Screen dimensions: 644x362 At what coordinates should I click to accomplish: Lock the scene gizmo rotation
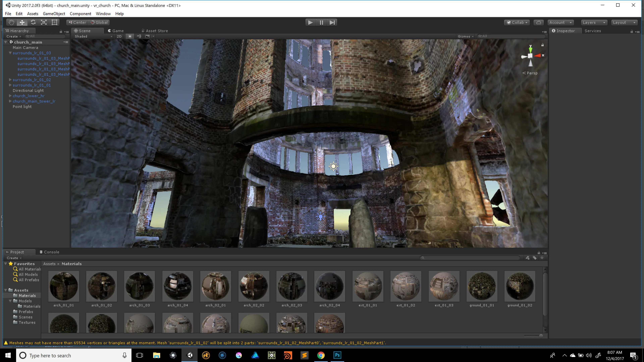[543, 45]
